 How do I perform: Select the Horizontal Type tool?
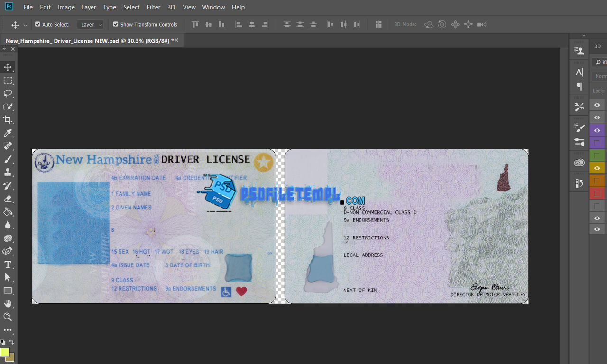(8, 264)
